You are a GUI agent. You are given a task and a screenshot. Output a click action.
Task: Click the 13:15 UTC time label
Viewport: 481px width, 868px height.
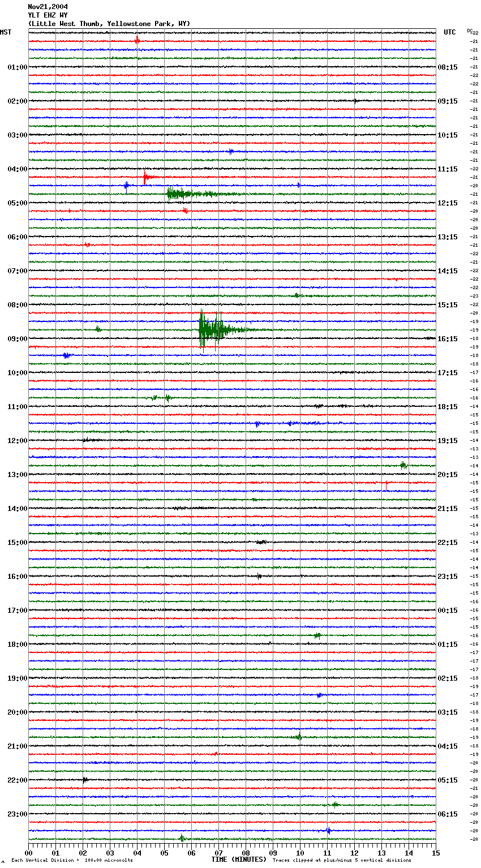448,237
